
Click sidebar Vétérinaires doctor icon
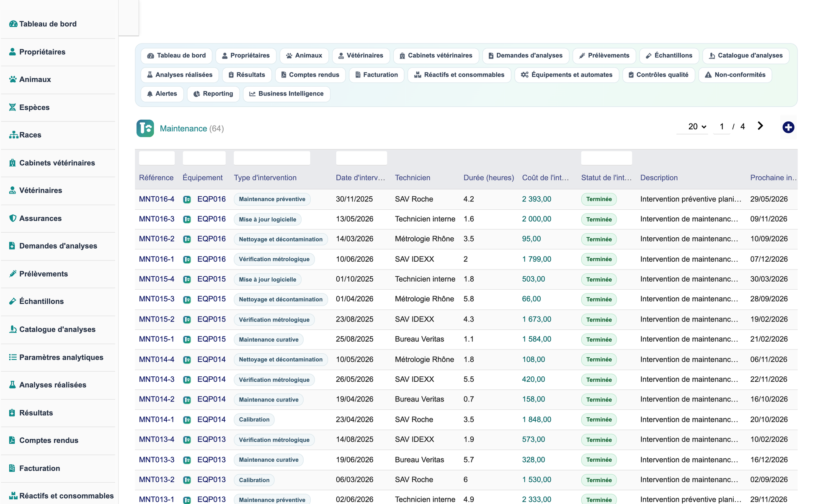(x=13, y=190)
